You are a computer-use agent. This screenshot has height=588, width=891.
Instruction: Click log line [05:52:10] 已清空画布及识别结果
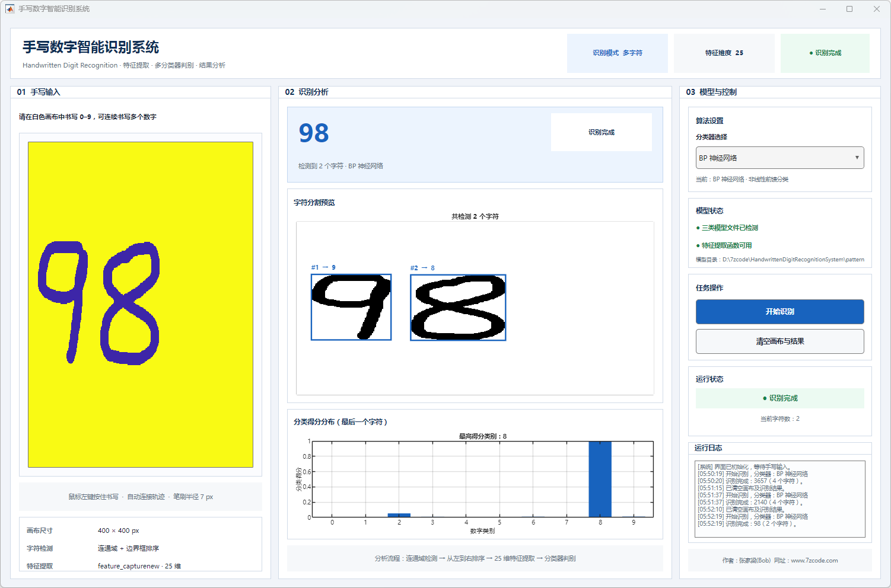coord(742,510)
